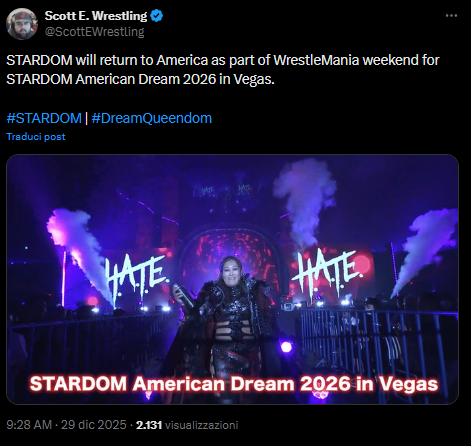Open the #STARDOM hashtag
Viewport: 471px width, 446px height.
[44, 118]
